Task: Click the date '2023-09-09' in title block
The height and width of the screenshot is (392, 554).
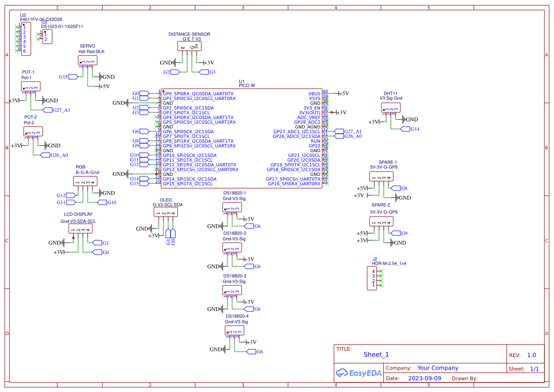Action: [x=425, y=378]
